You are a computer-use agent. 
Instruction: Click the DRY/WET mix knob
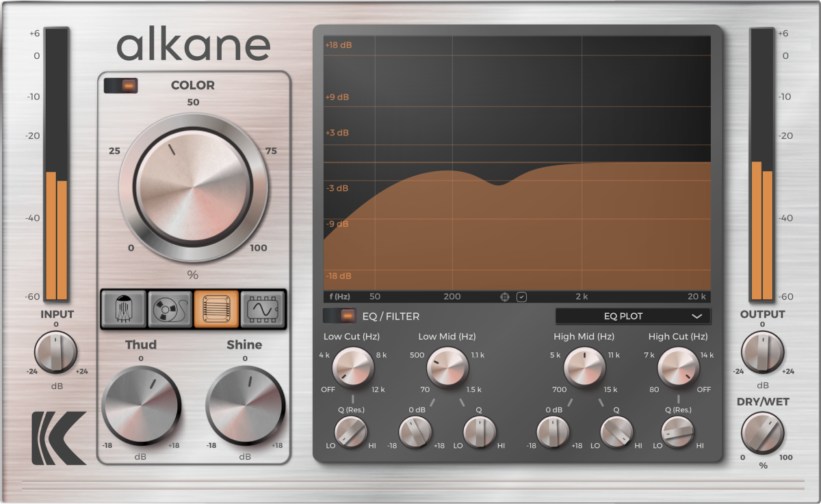[x=763, y=434]
